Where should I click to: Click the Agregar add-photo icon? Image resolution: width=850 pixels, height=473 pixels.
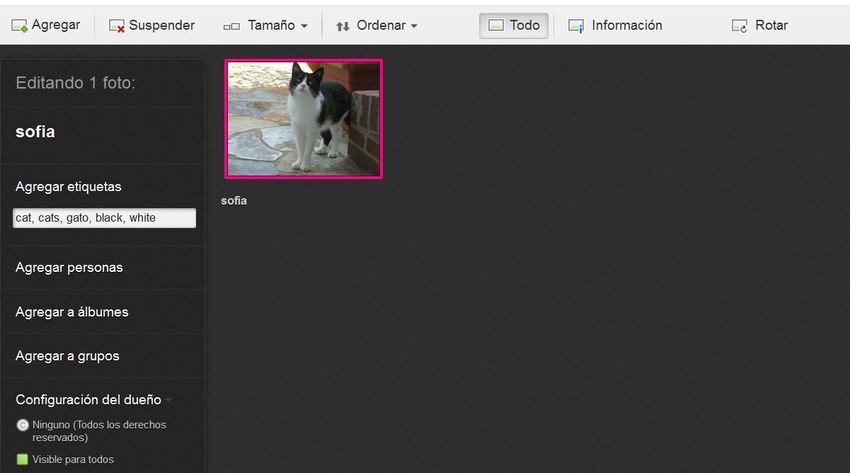coord(19,26)
